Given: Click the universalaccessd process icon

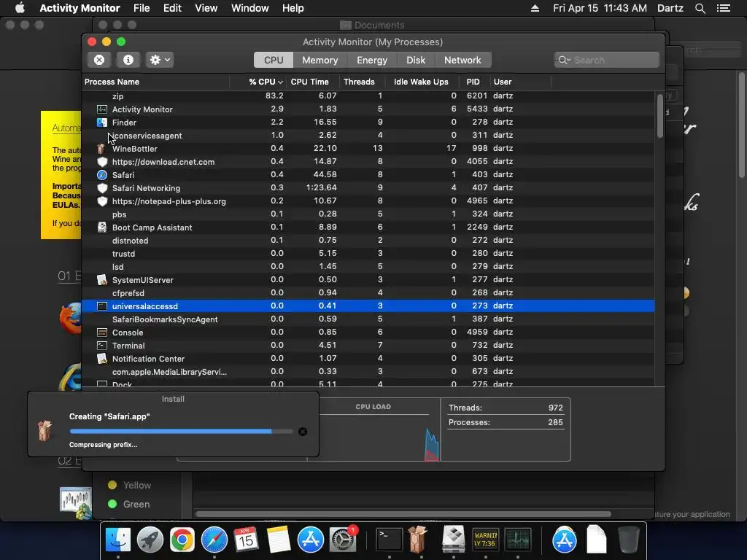Looking at the screenshot, I should [102, 306].
